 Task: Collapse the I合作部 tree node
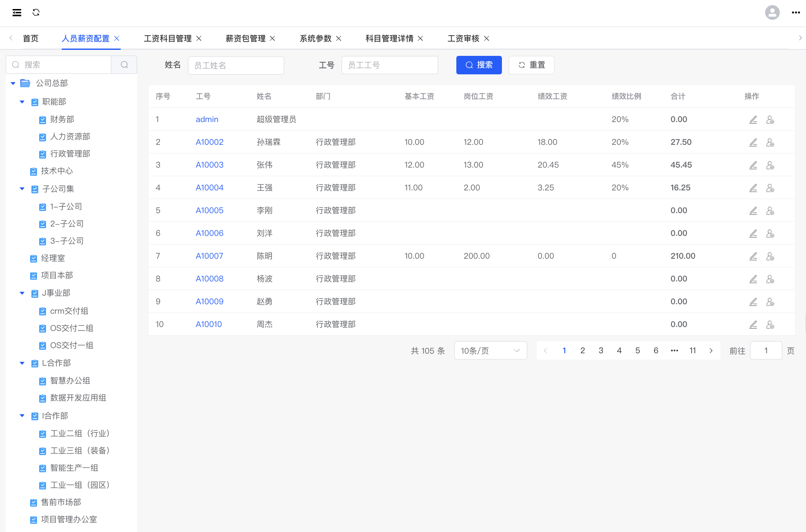22,416
